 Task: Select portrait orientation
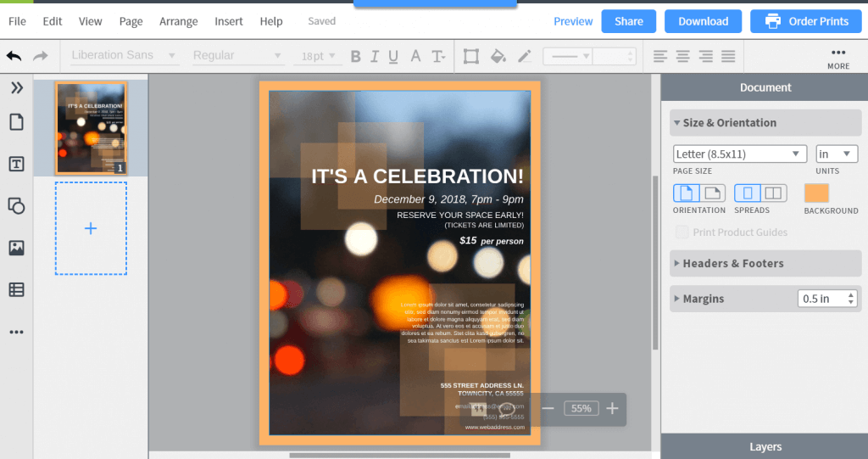(687, 193)
